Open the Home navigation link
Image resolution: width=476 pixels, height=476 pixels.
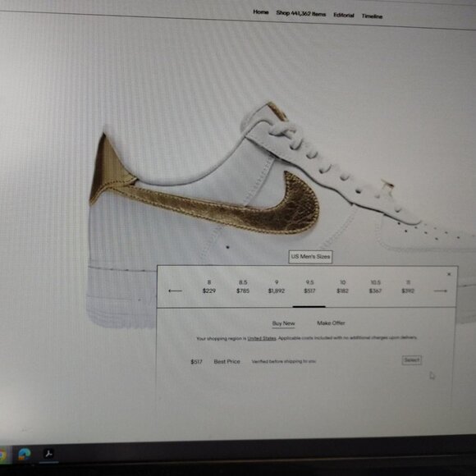click(260, 12)
